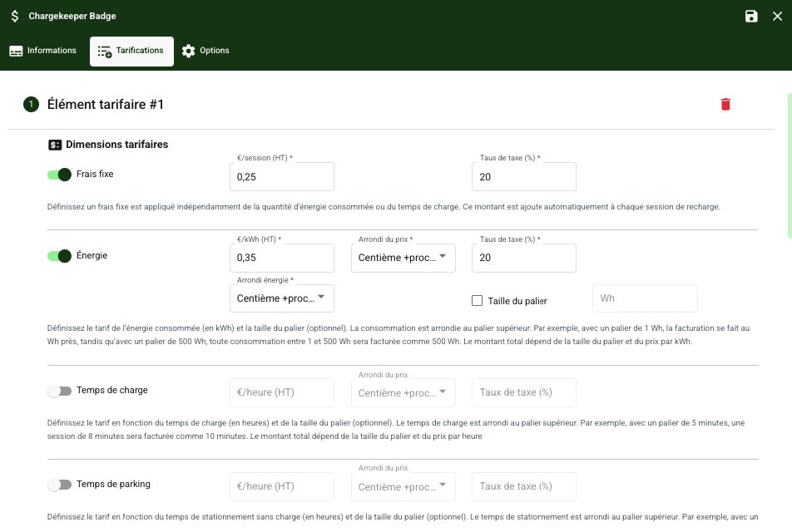792x532 pixels.
Task: Check the Taille du palier checkbox
Action: [478, 301]
